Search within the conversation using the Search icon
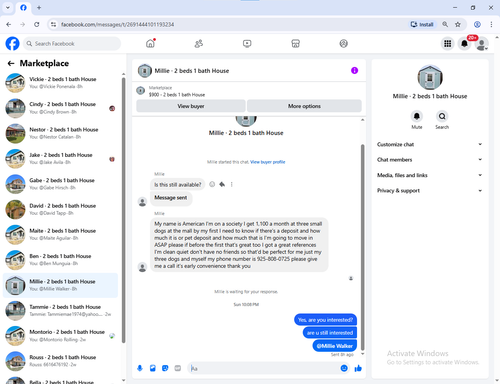Screen dimensions: 500x384 tap(442, 116)
